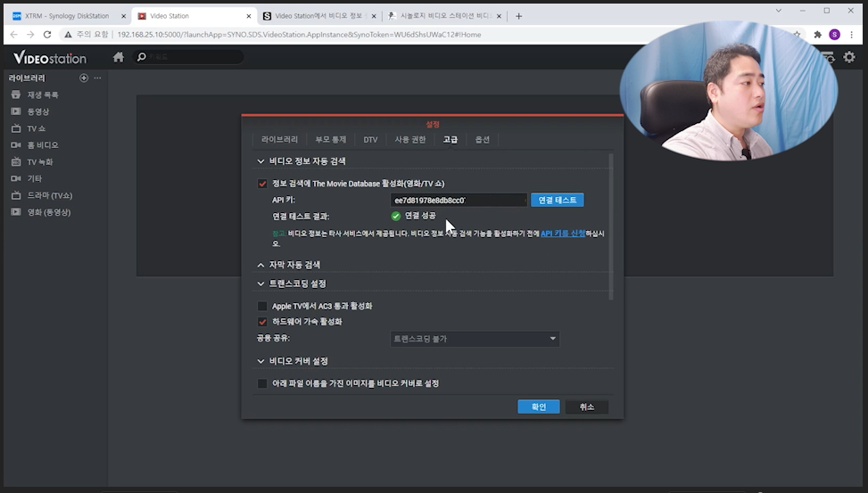Open API 키를 신청 link
This screenshot has height=493, width=868.
click(x=562, y=234)
